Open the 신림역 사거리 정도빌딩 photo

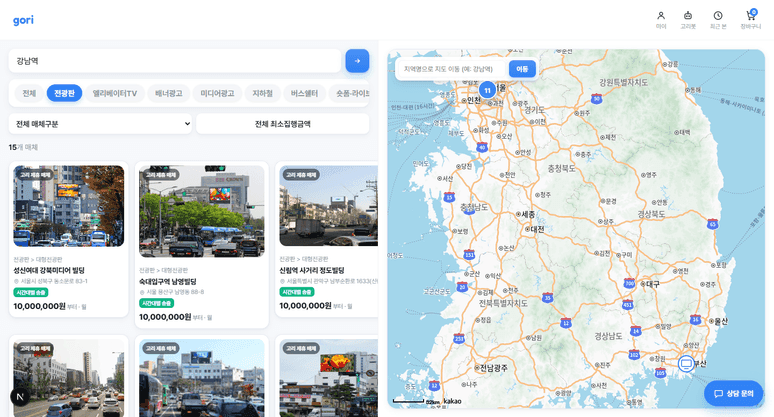(x=329, y=206)
